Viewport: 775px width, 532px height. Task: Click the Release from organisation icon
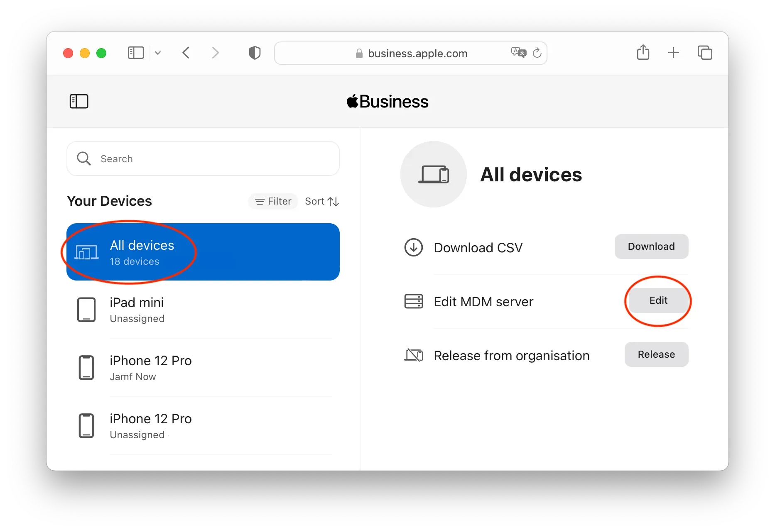413,355
